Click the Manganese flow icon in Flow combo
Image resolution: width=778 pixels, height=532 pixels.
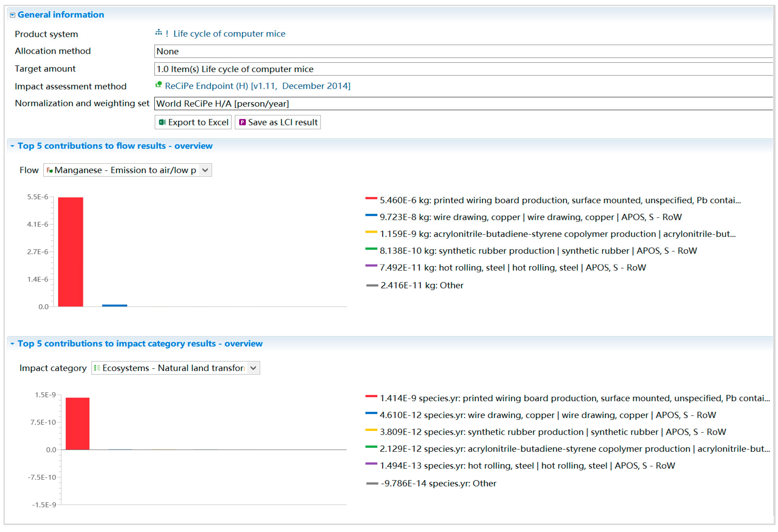coord(50,171)
